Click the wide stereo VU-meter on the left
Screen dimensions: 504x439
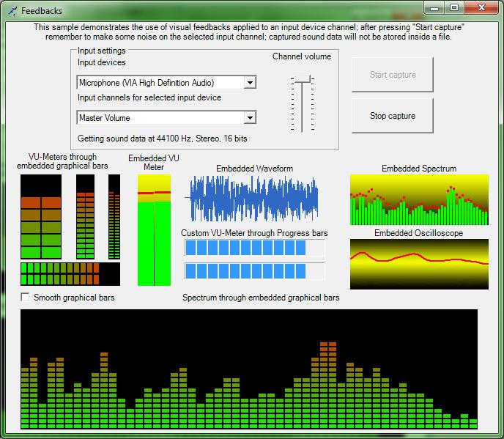[41, 216]
